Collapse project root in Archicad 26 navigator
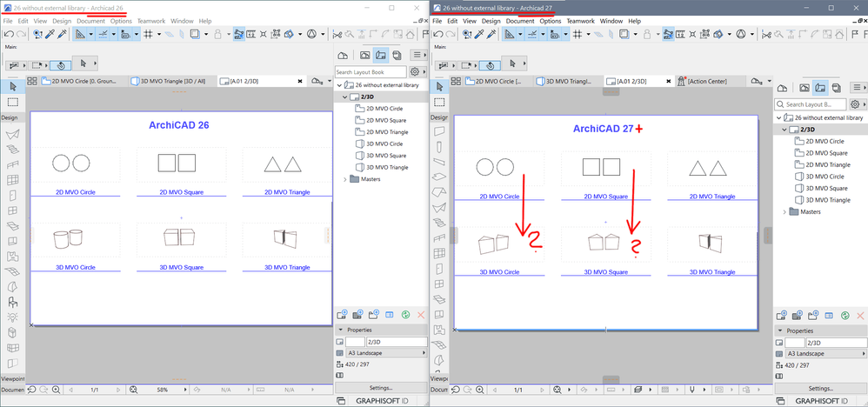The height and width of the screenshot is (407, 868). [339, 85]
